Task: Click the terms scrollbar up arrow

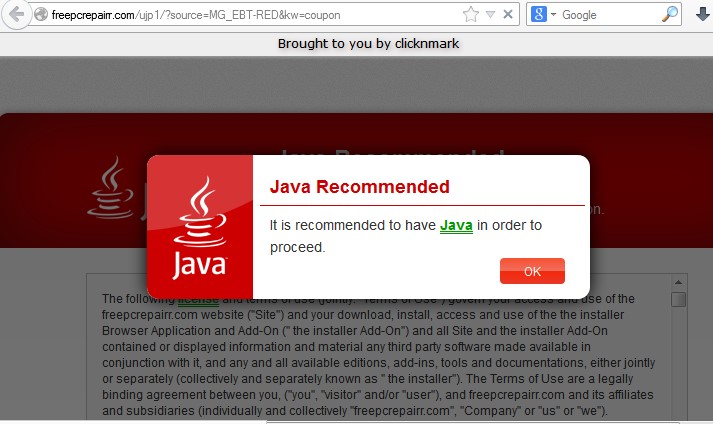Action: click(678, 283)
